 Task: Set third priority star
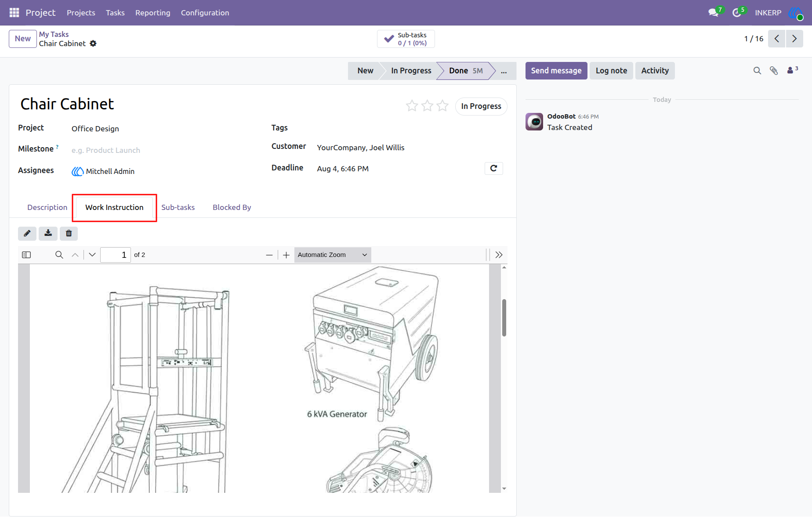click(x=442, y=106)
